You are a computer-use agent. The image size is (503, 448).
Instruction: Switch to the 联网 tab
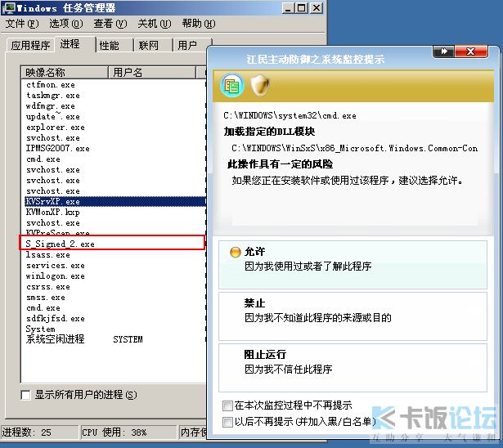point(153,45)
